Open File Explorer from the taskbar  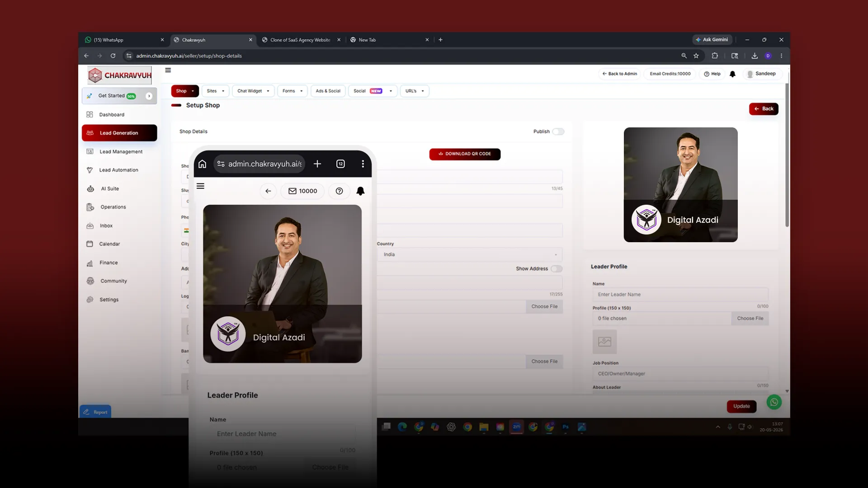tap(484, 427)
